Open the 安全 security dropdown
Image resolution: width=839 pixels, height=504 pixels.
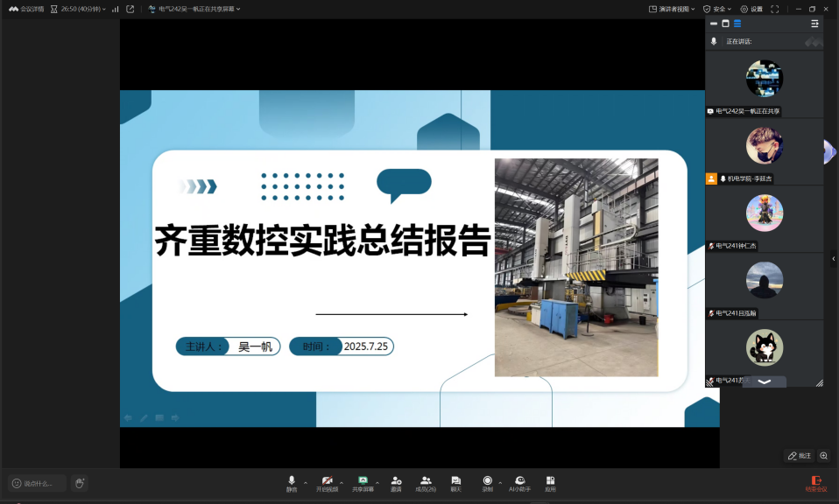point(717,9)
